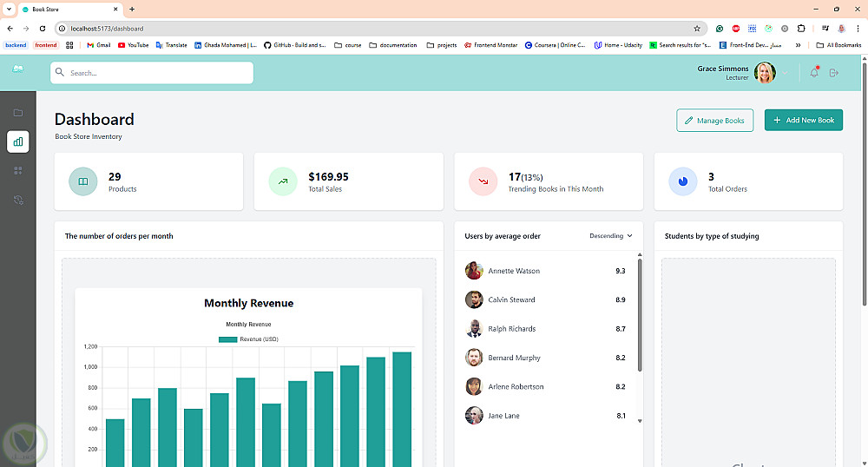
Task: View site information icon in address bar
Action: coord(62,29)
